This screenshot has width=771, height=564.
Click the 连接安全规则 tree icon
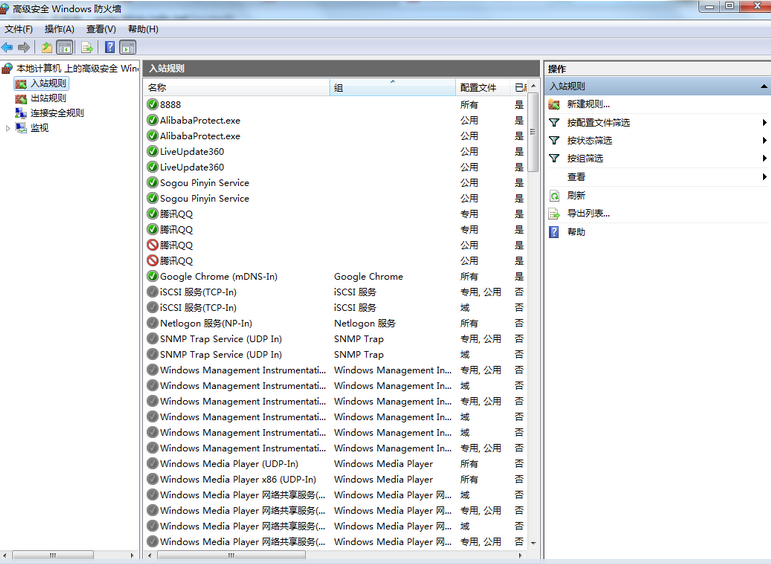(x=21, y=113)
